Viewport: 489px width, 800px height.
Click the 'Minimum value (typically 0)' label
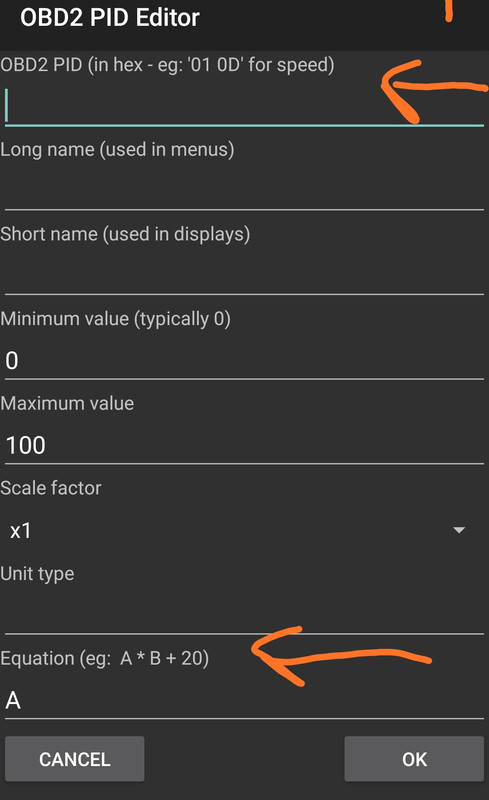pyautogui.click(x=115, y=319)
